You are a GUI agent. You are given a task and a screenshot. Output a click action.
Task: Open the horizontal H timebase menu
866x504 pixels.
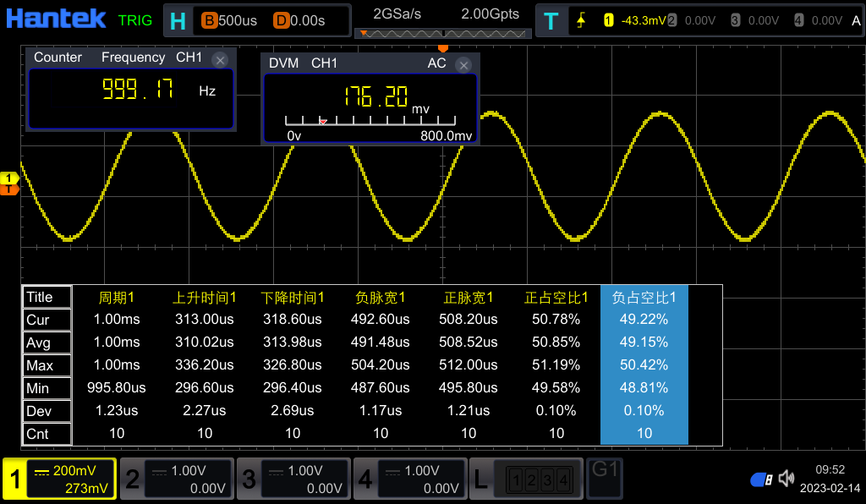177,21
